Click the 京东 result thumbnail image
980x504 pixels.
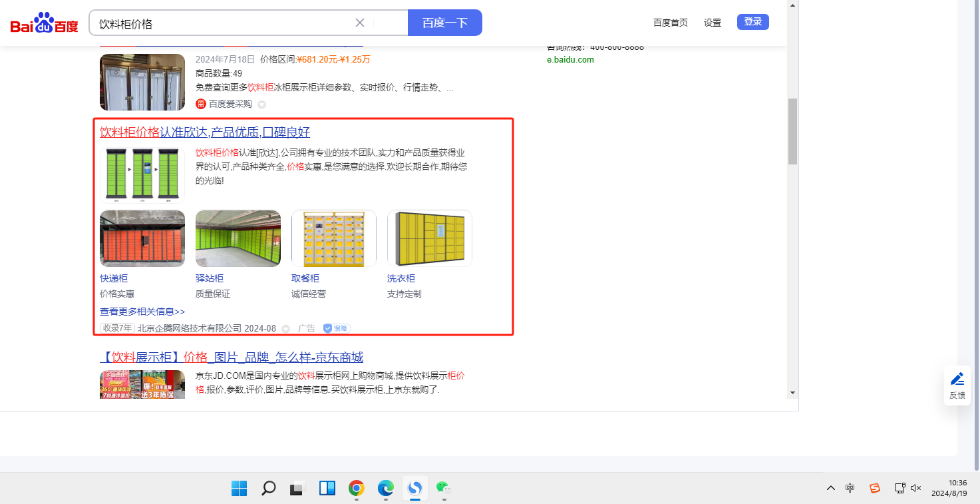[142, 384]
